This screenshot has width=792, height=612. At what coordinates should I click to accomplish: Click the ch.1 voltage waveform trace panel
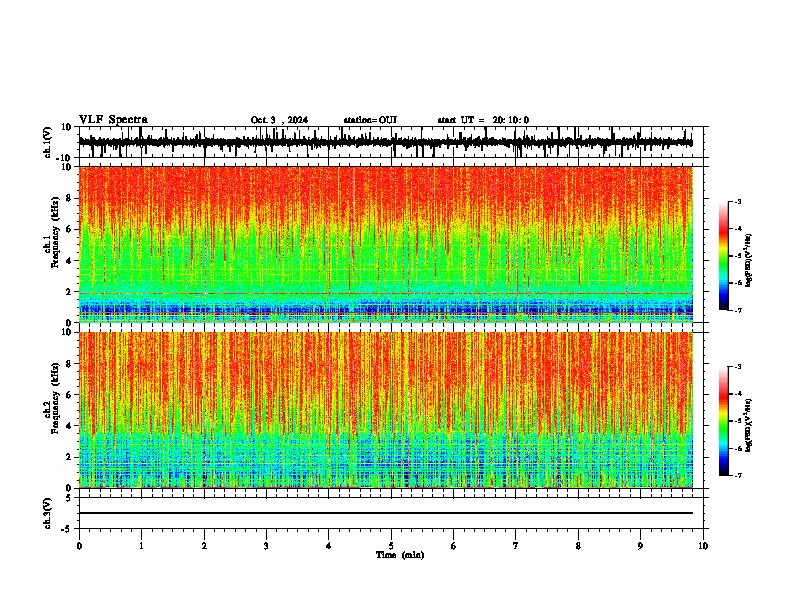point(391,142)
